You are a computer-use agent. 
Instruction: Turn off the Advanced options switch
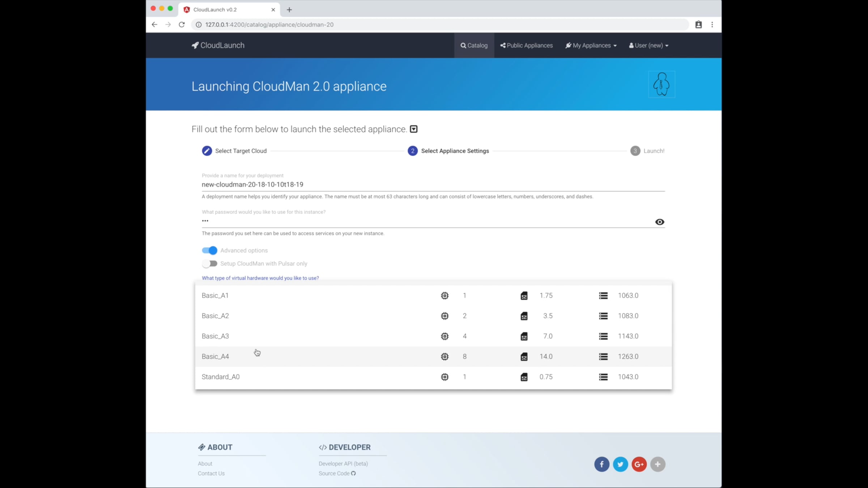coord(209,250)
